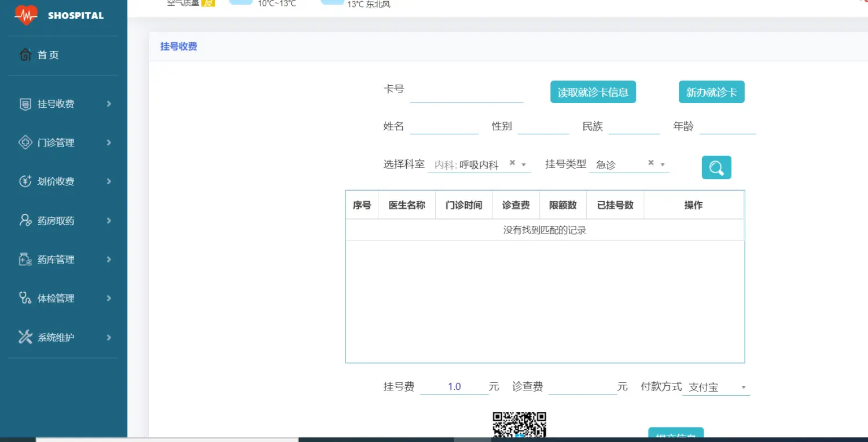This screenshot has height=442, width=868.
Task: Open the 划价收费 sidebar menu
Action: (63, 181)
